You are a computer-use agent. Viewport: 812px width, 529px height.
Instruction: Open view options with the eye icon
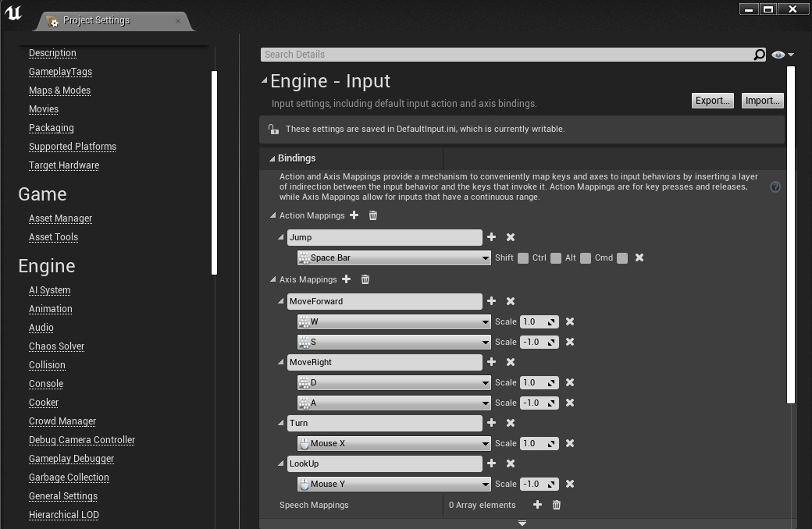pos(777,55)
